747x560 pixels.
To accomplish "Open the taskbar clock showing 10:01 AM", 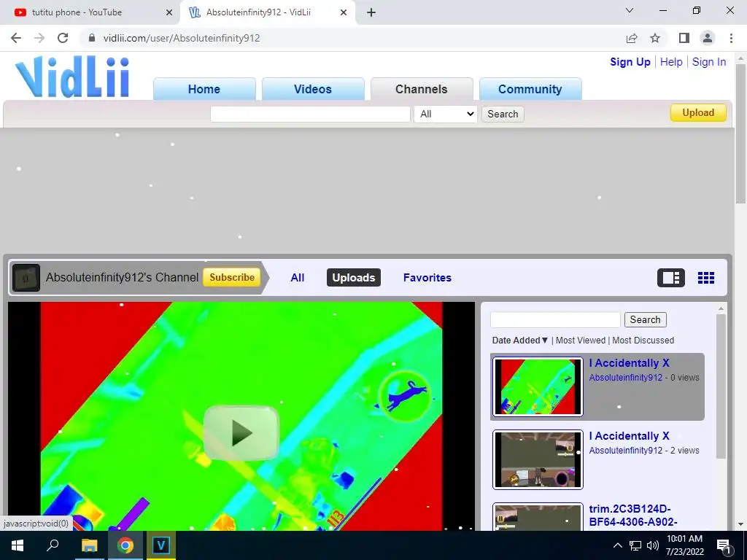I will coord(684,545).
